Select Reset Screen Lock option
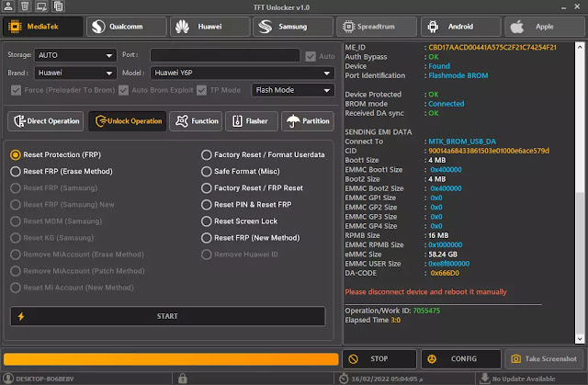This screenshot has height=385, width=588. tap(239, 221)
